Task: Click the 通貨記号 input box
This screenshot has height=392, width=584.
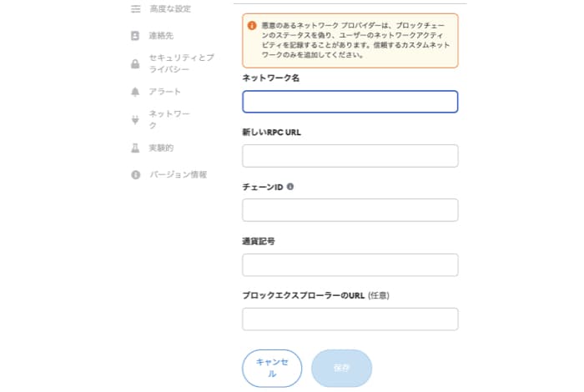Action: tap(350, 265)
